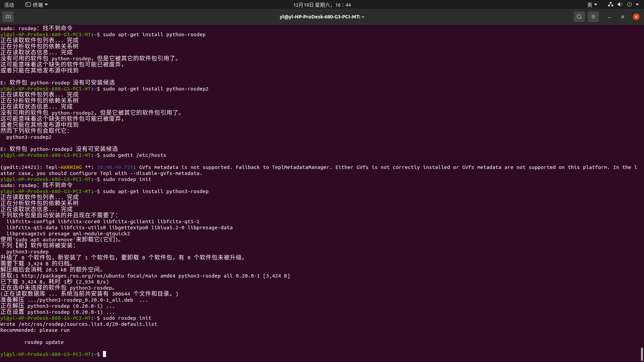Open the date and time menu in the top bar
This screenshot has width=644, height=362.
click(322, 5)
